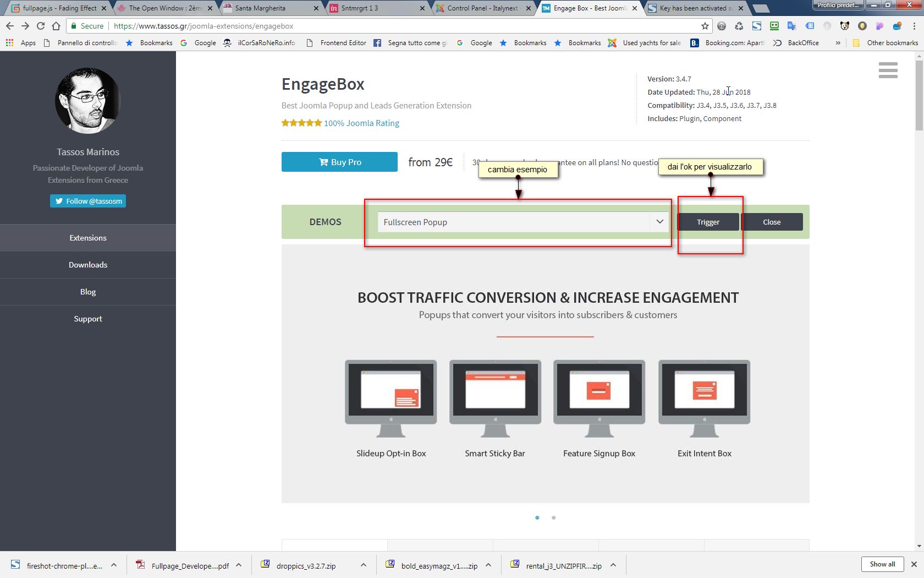The image size is (924, 578).
Task: Switch to the Santa Margherita tab
Action: click(269, 8)
